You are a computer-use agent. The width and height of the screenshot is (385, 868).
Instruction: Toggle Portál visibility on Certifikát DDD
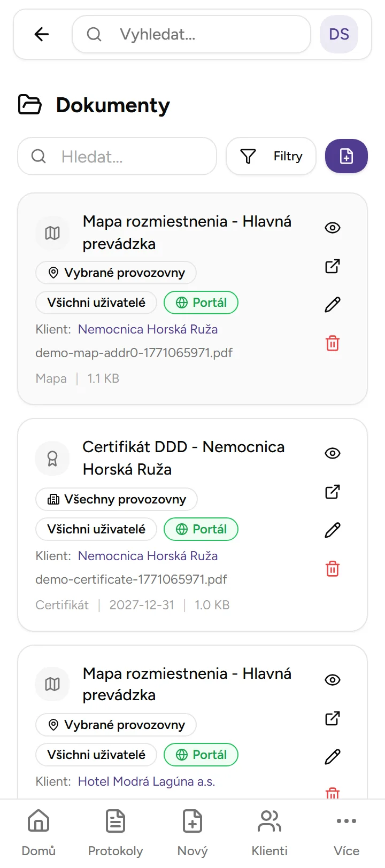pos(201,529)
